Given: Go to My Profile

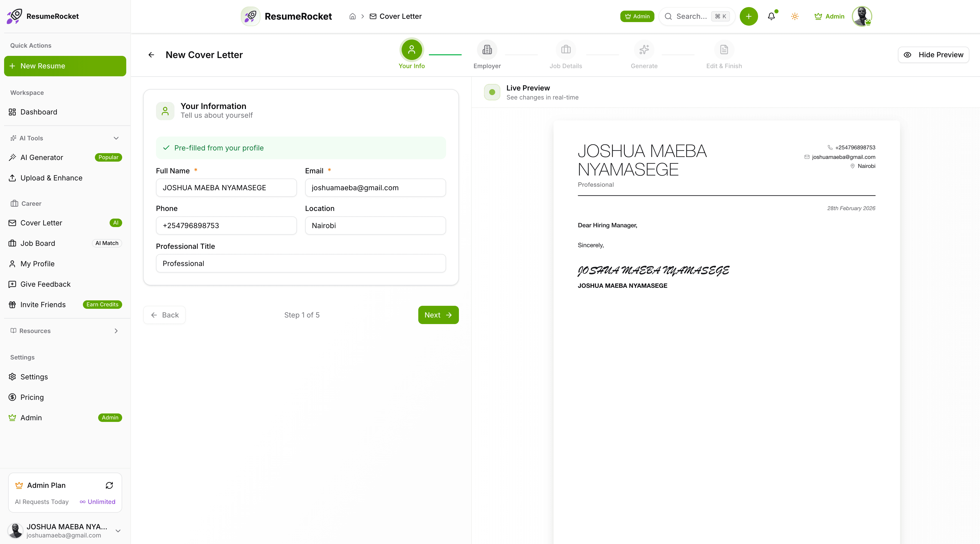Looking at the screenshot, I should pyautogui.click(x=37, y=264).
